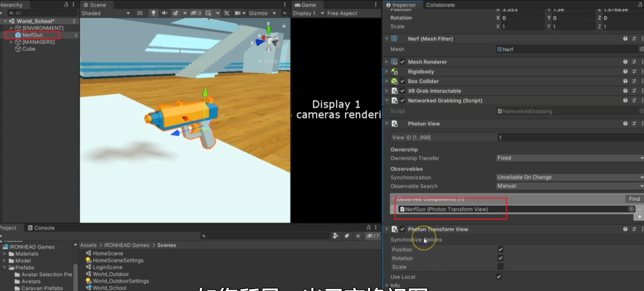Disable the XR Grab Interactable checkbox
The width and height of the screenshot is (644, 291).
point(402,91)
